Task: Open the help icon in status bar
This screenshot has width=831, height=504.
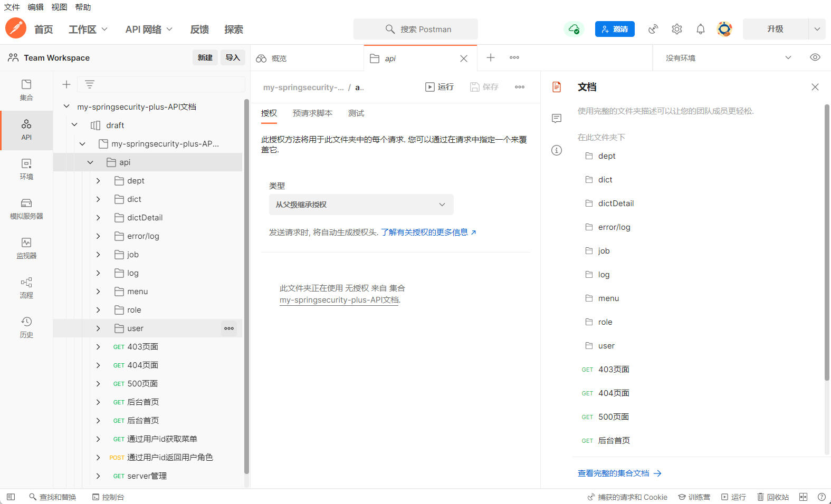Action: [822, 497]
